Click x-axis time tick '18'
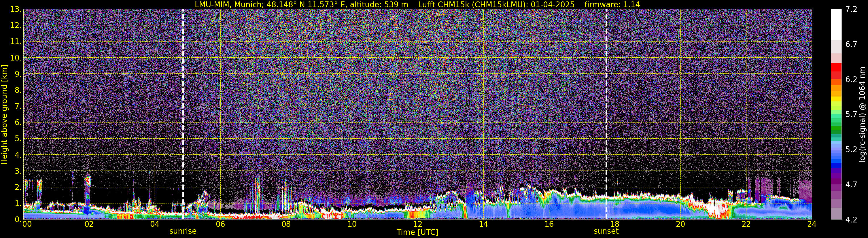Screen dimensions: 868x238 tap(614, 224)
